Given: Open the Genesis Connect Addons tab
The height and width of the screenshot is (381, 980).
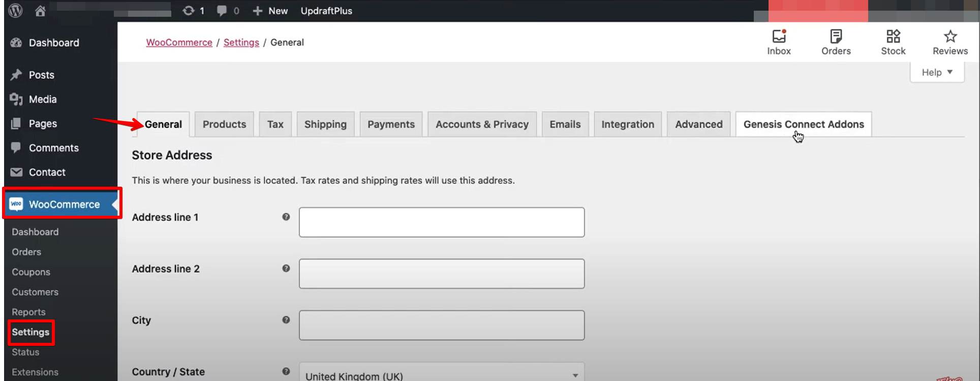Looking at the screenshot, I should [803, 124].
